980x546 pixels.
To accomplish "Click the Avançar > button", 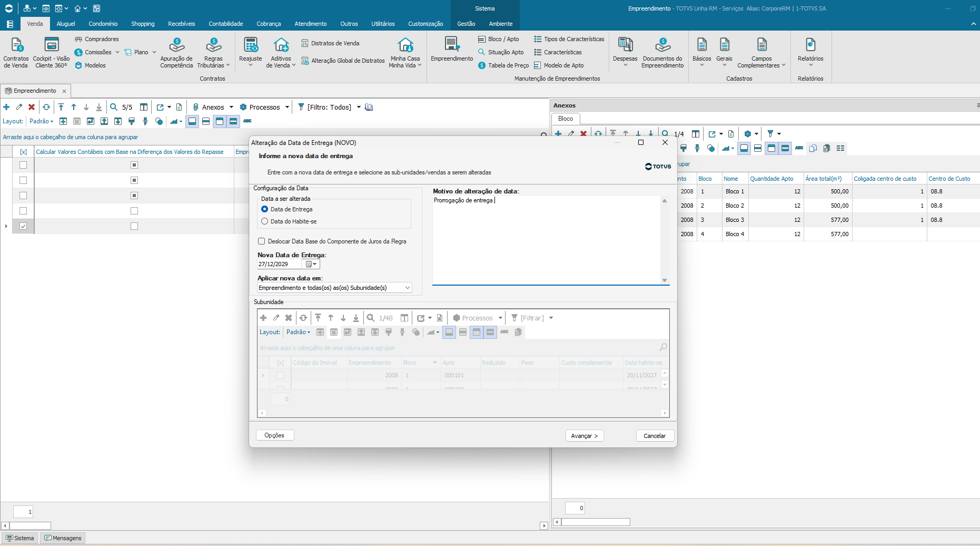I will coord(585,436).
